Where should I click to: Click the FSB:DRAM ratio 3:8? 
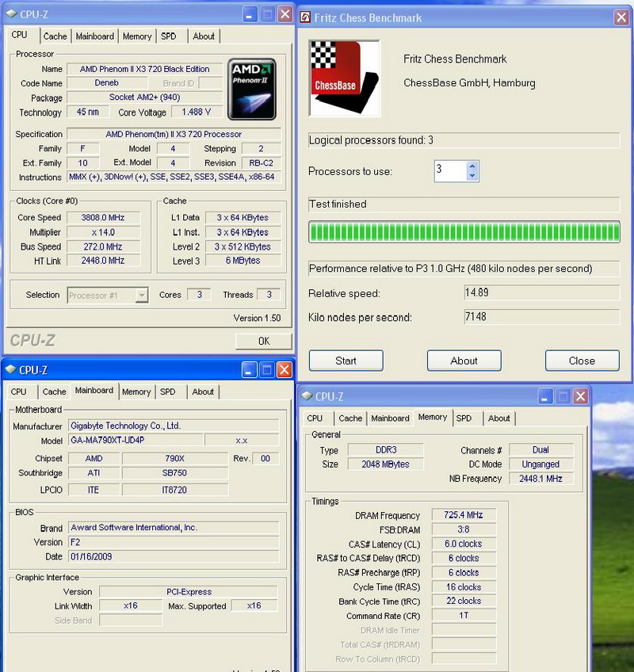[x=464, y=529]
